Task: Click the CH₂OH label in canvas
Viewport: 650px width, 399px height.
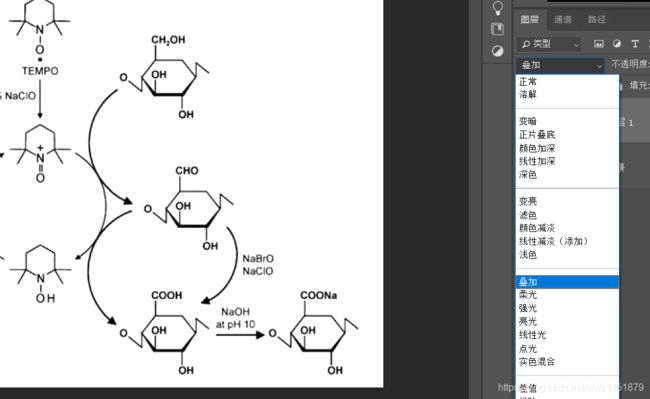Action: pyautogui.click(x=168, y=40)
